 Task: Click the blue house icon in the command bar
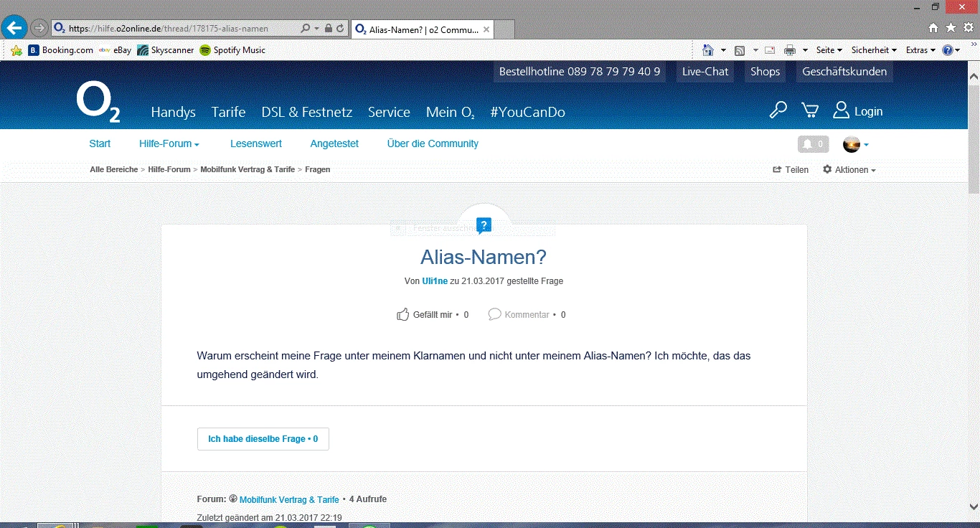coord(708,50)
